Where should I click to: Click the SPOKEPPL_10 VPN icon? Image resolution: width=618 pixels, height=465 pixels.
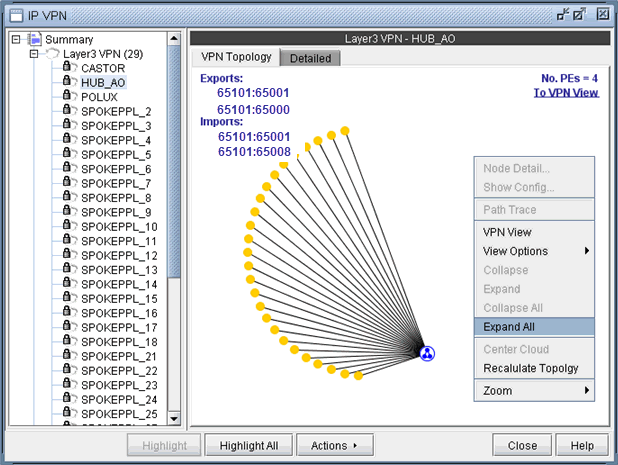tap(70, 227)
